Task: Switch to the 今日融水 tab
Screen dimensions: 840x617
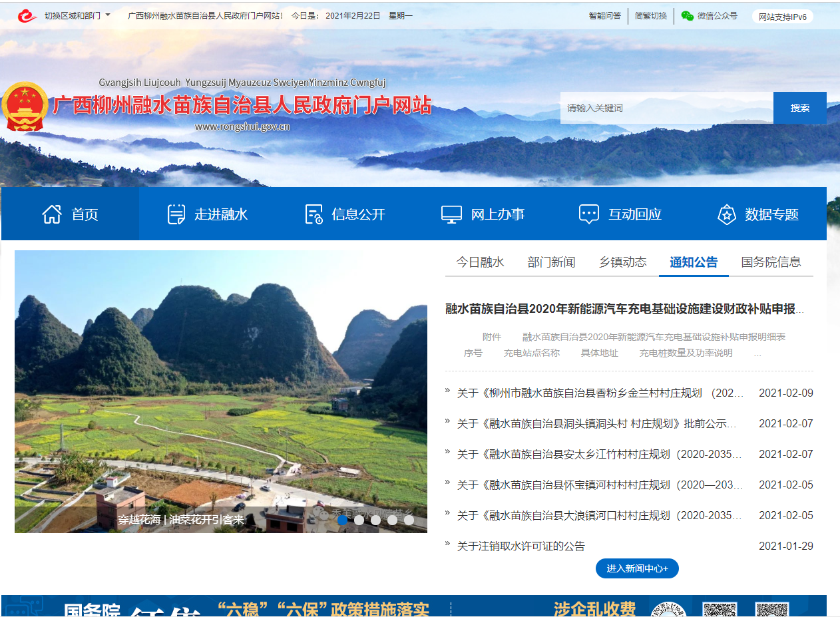Action: [x=480, y=262]
